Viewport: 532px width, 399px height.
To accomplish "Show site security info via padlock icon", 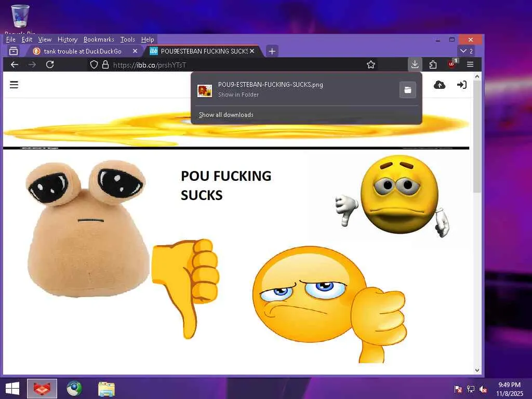I will (105, 64).
